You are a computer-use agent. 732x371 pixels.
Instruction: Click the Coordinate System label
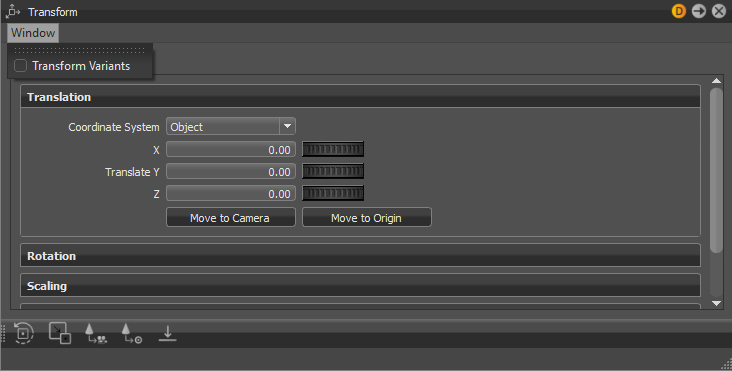tap(113, 127)
